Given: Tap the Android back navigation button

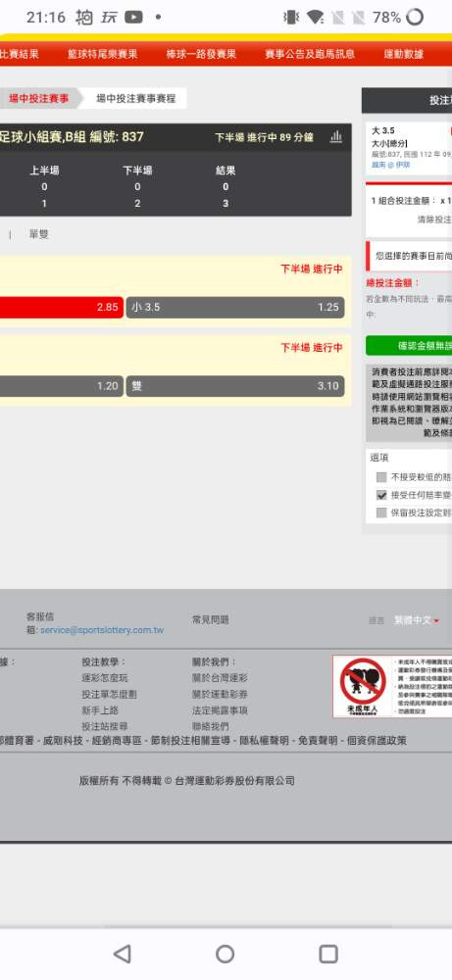Looking at the screenshot, I should (123, 954).
